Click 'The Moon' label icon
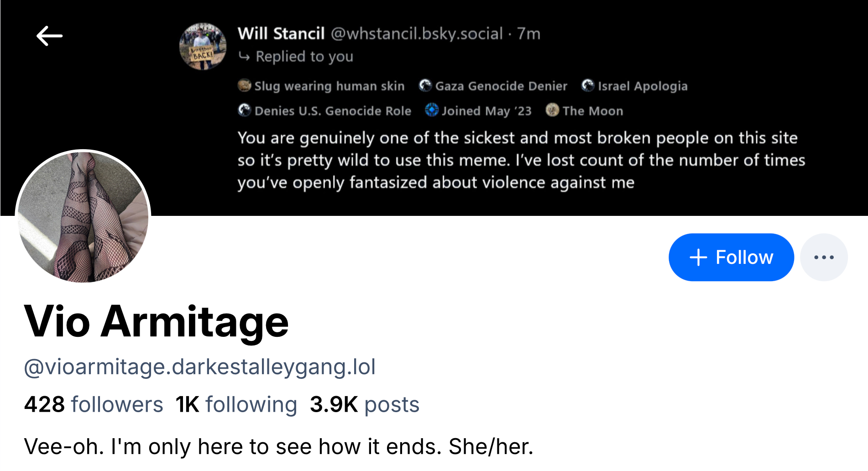 coord(552,110)
